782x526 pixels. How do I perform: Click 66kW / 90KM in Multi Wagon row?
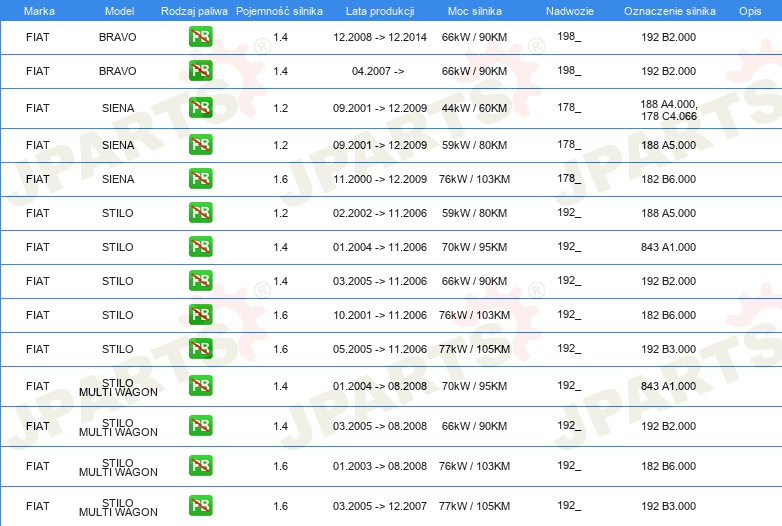point(474,426)
